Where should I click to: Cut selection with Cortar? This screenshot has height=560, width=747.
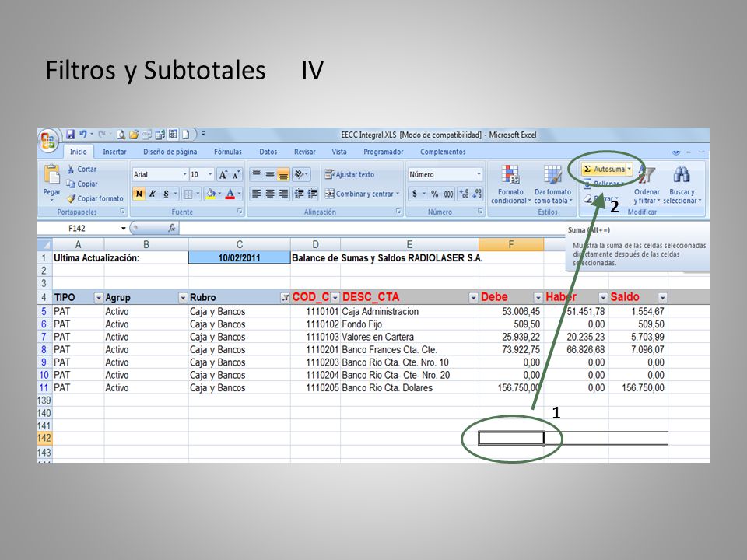[82, 169]
